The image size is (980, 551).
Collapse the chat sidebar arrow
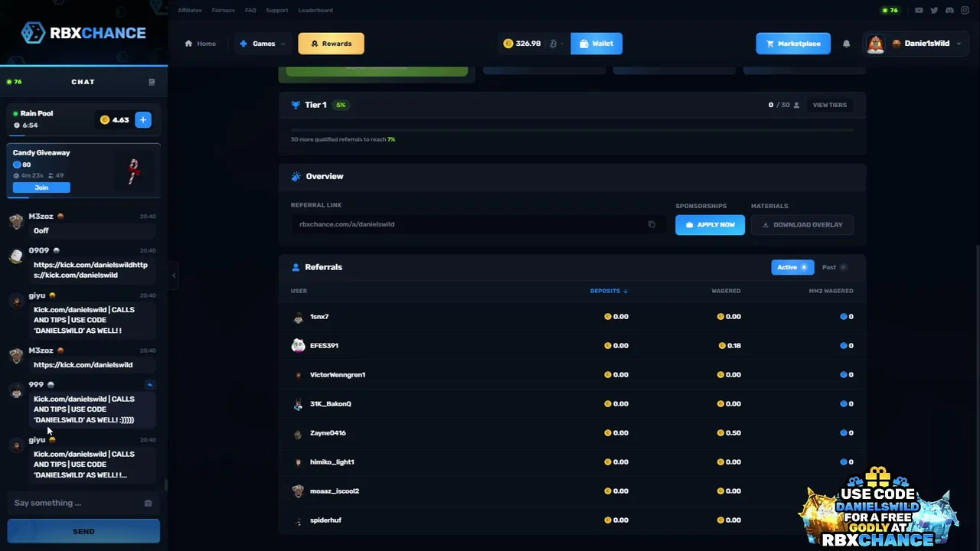(x=174, y=275)
